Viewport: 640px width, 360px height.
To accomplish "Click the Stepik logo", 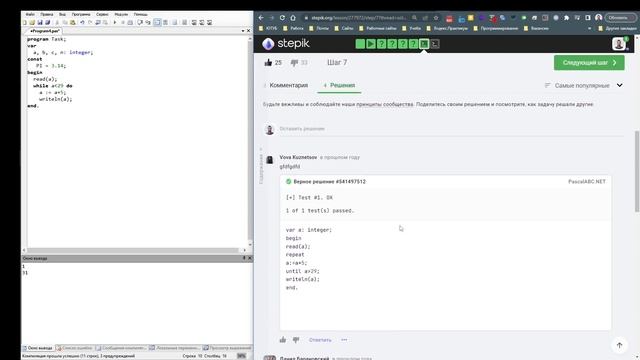I will click(x=286, y=43).
